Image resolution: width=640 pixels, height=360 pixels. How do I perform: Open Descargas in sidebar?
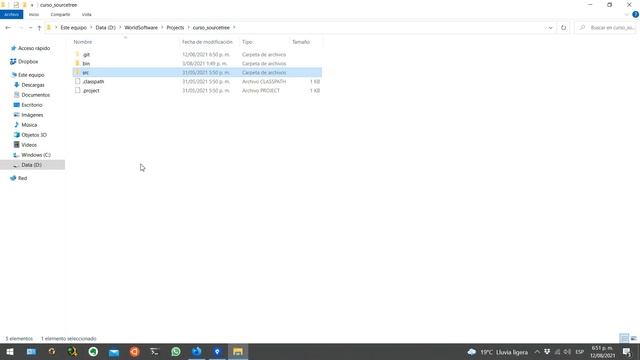pyautogui.click(x=33, y=85)
